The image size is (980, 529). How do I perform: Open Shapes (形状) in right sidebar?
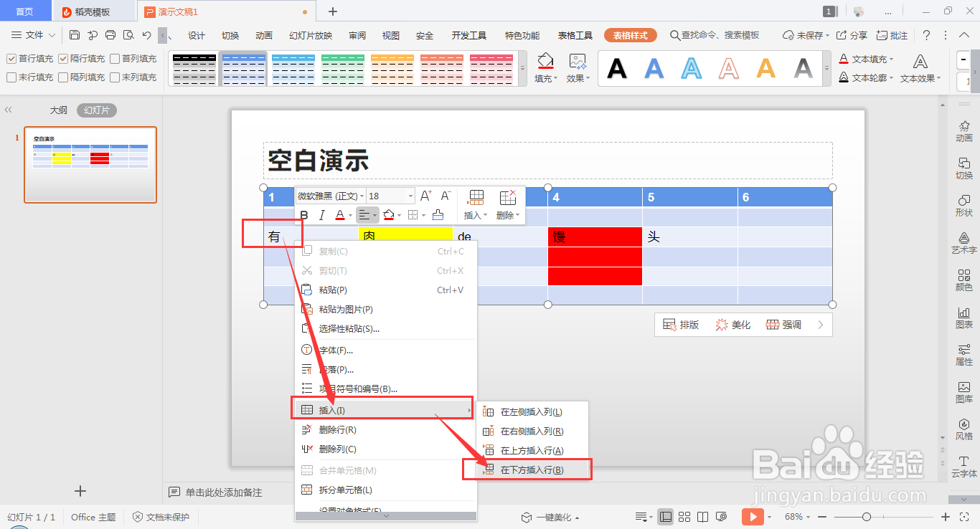point(964,205)
